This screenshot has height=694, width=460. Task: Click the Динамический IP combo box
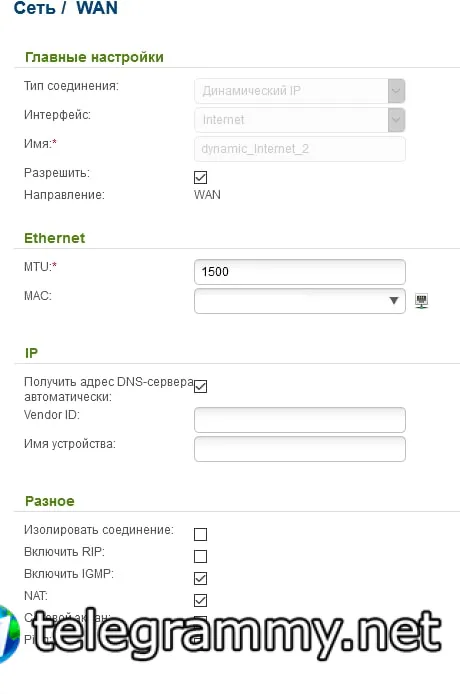(300, 91)
